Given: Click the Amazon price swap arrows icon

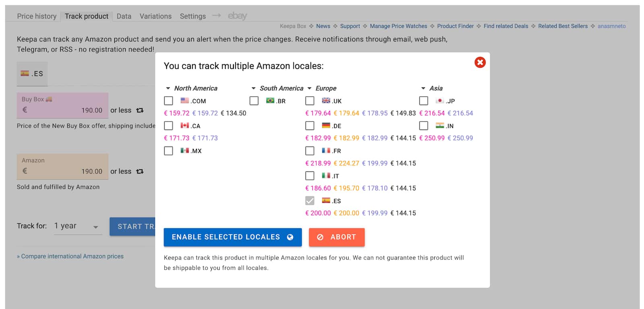Looking at the screenshot, I should pyautogui.click(x=140, y=171).
